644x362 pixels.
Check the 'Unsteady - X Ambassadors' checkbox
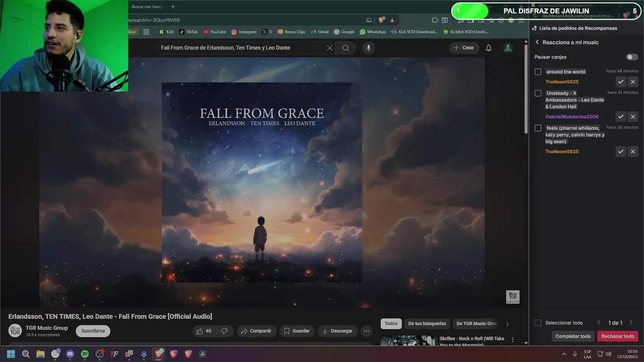coord(538,93)
